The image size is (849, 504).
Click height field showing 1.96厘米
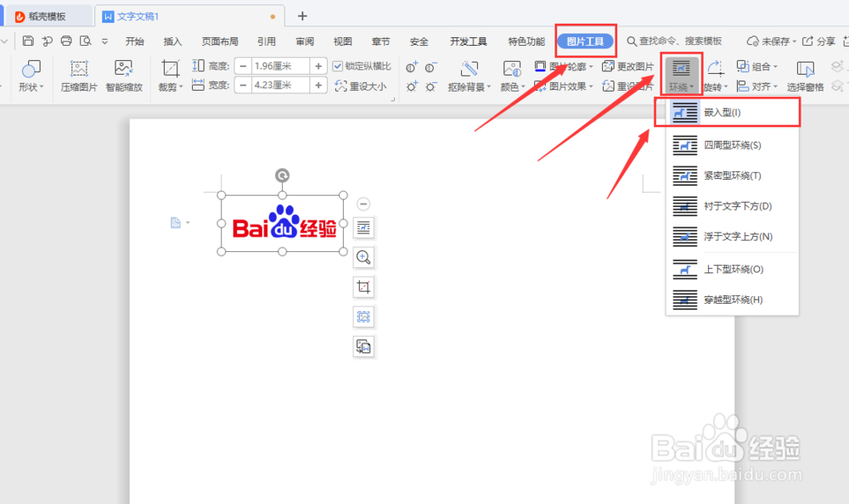tap(281, 66)
